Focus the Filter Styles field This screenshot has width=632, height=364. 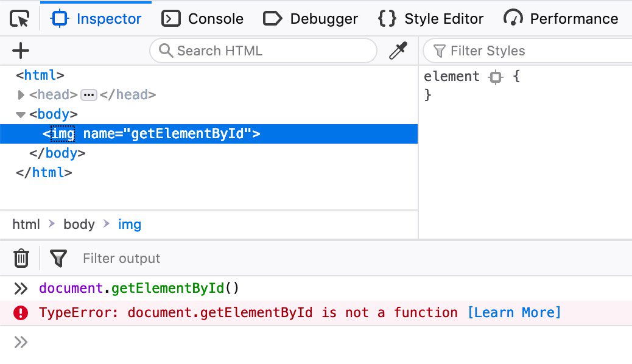click(x=527, y=51)
